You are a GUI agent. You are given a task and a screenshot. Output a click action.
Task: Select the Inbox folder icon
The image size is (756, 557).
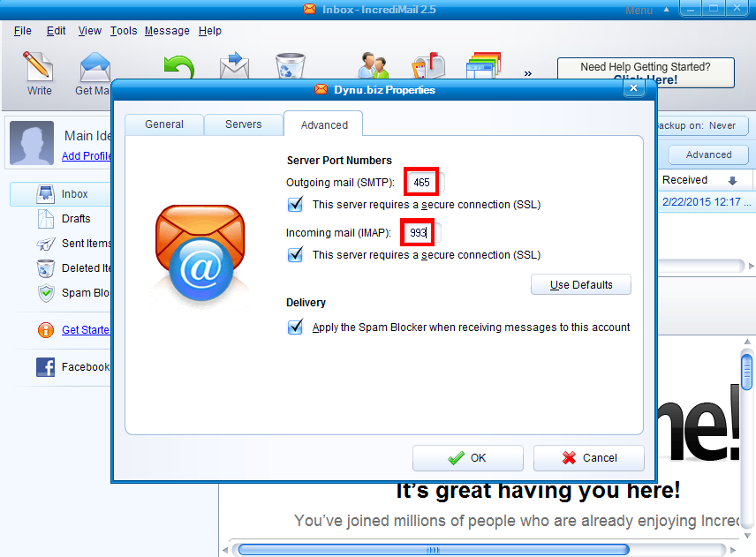(x=45, y=193)
